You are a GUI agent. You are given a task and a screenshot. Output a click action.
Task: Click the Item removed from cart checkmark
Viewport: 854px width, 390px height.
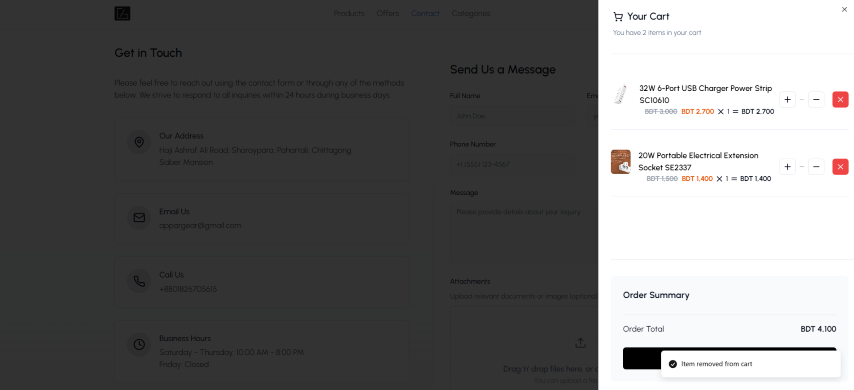click(673, 364)
